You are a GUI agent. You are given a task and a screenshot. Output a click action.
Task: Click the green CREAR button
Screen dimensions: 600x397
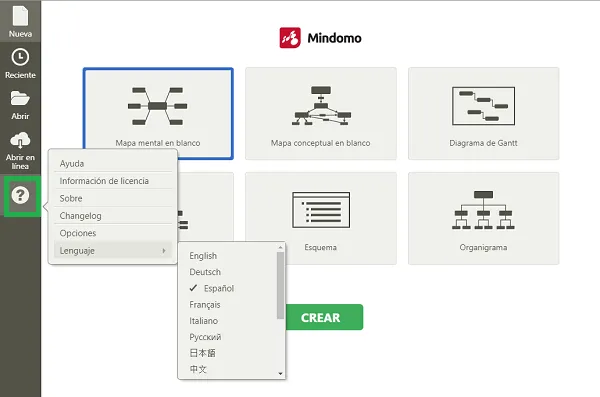(324, 317)
